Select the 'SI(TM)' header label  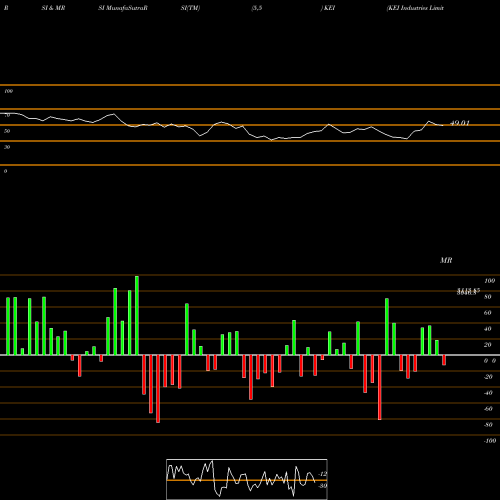tap(190, 8)
